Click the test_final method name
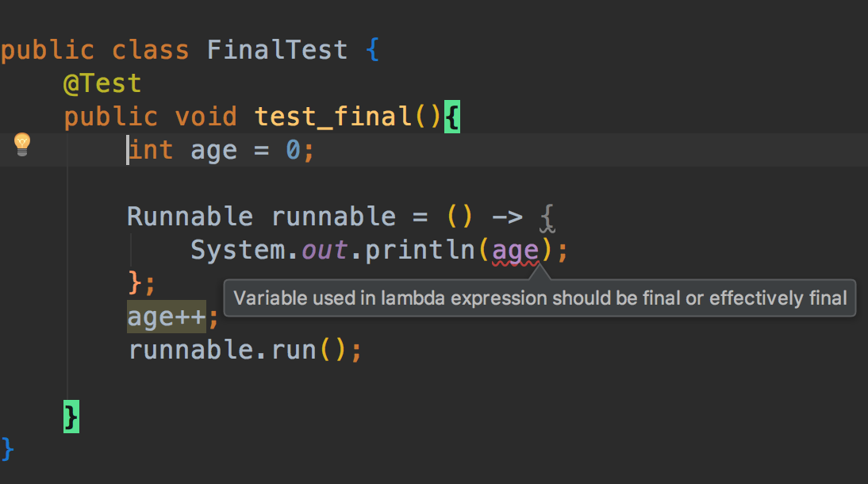Screen dimensions: 868x484 [333, 117]
